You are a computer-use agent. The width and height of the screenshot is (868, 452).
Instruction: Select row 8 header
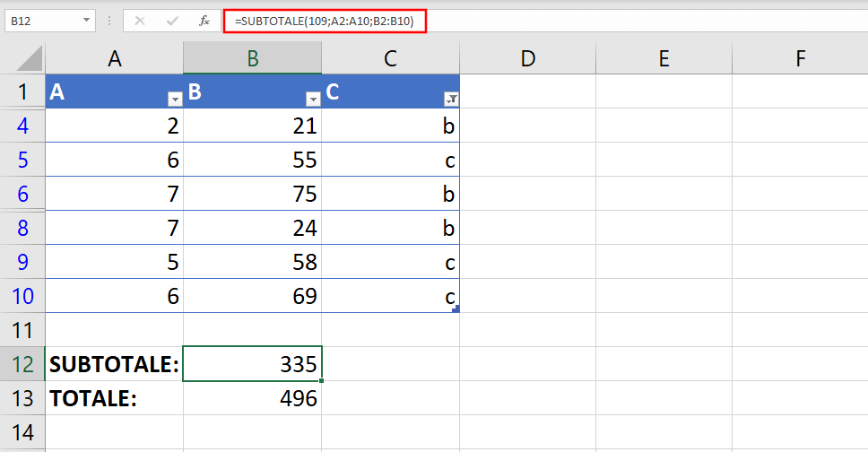(x=22, y=228)
